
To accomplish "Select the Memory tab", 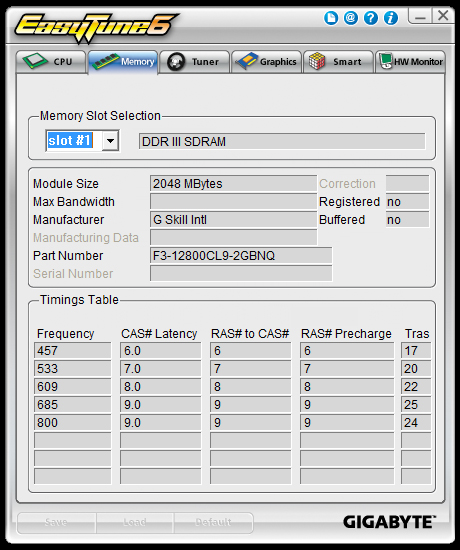I will click(123, 62).
